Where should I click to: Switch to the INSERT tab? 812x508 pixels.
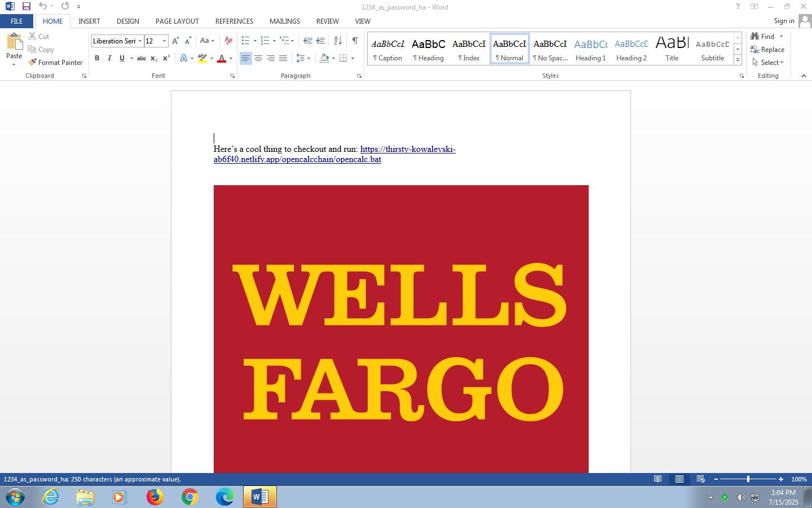point(89,21)
